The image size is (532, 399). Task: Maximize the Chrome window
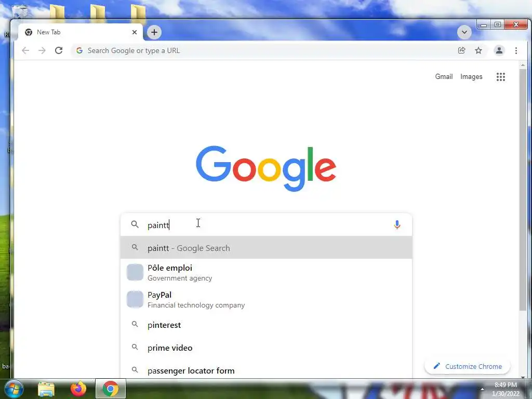497,25
